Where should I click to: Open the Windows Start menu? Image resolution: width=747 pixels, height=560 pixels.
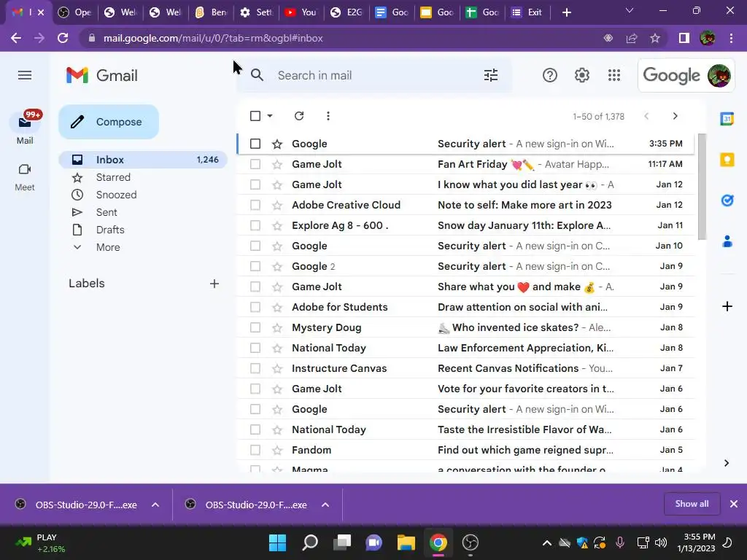point(277,542)
